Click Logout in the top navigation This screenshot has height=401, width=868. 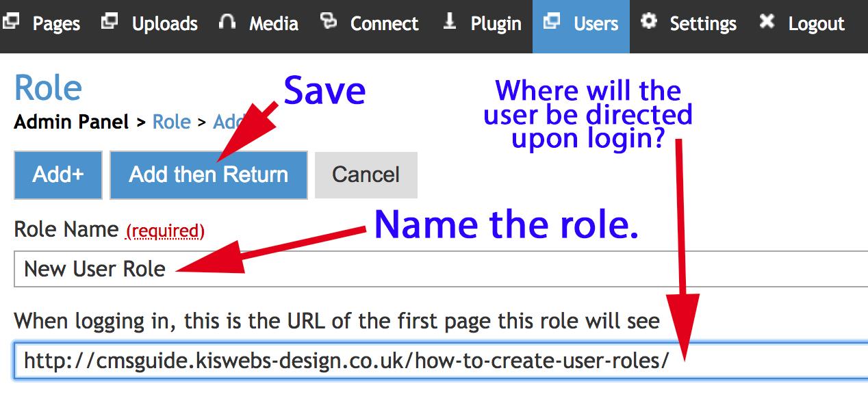point(815,24)
